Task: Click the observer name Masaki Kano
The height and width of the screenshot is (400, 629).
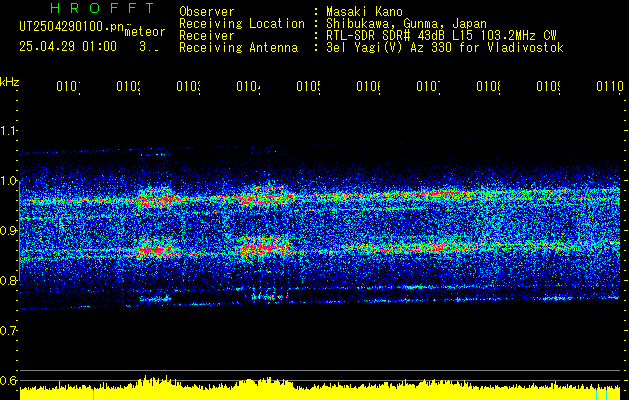Action: (x=364, y=12)
